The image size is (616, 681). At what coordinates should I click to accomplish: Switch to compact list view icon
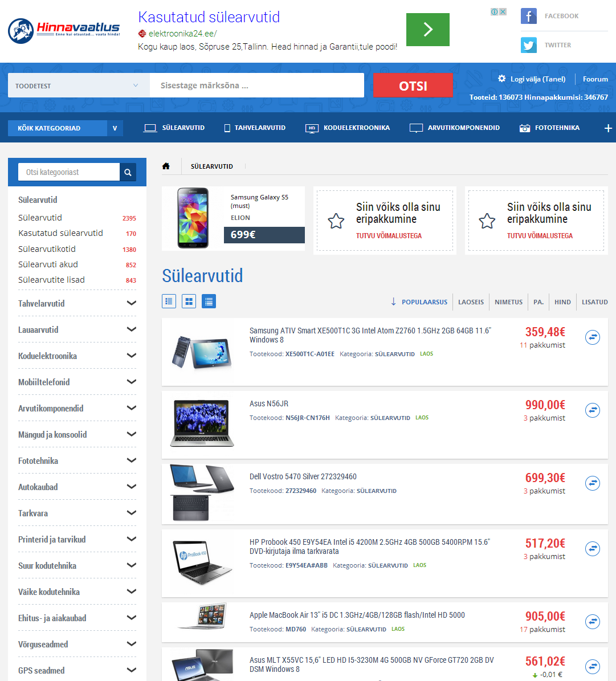tap(209, 301)
